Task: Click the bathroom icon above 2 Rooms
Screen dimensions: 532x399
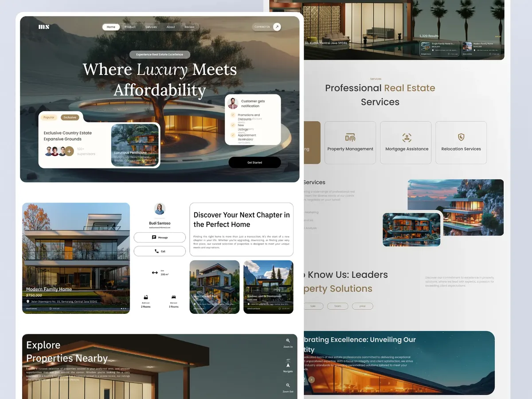Action: (145, 297)
